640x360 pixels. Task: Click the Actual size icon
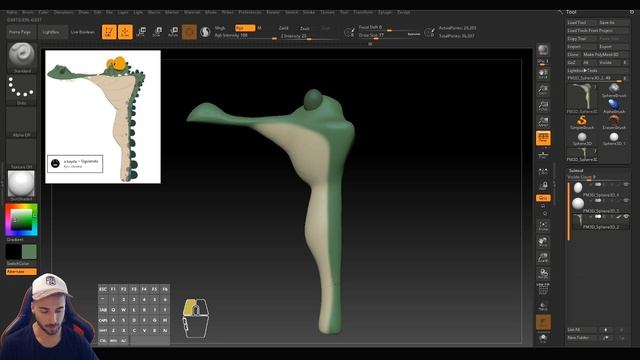pyautogui.click(x=543, y=106)
